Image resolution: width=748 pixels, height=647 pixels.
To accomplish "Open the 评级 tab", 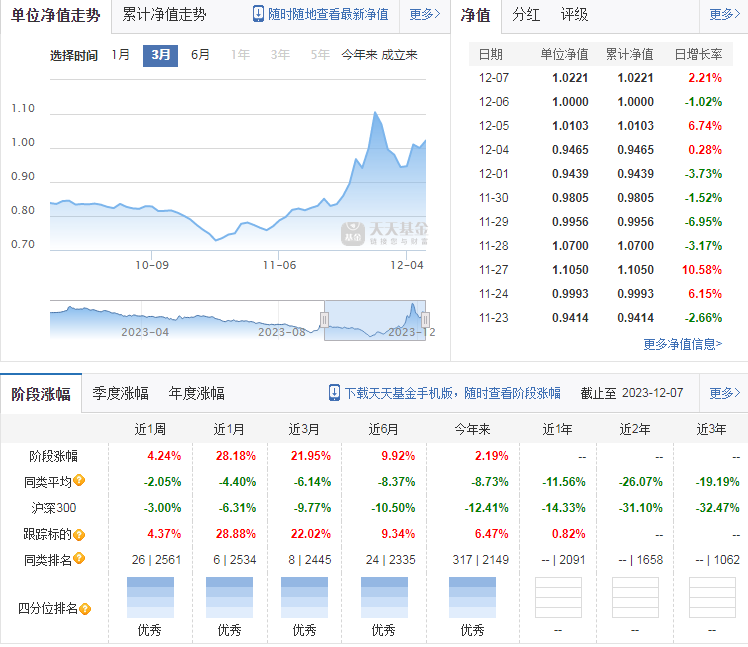I will 574,15.
